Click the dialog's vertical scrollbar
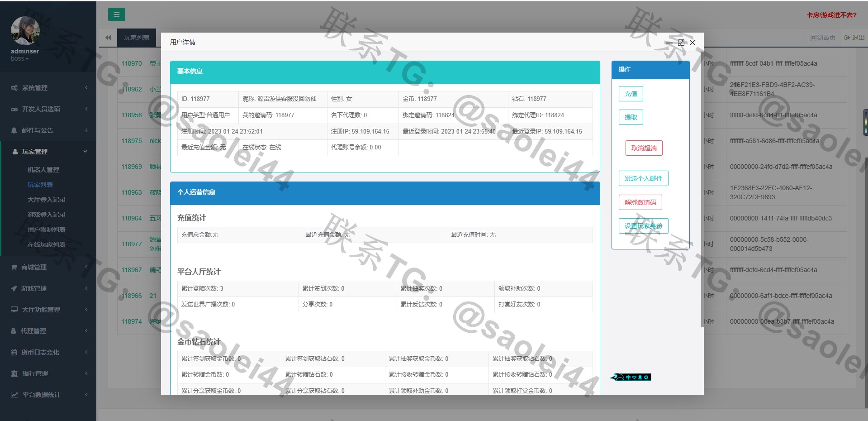This screenshot has width=868, height=421. click(702, 190)
